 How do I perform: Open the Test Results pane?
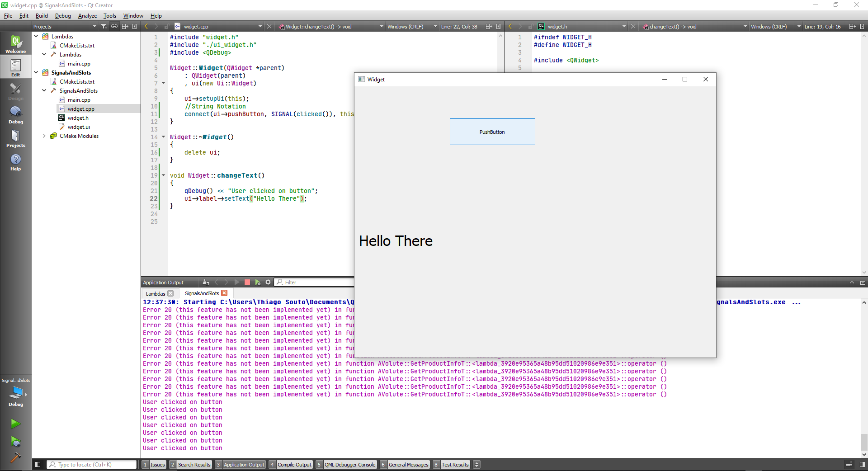tap(451, 465)
